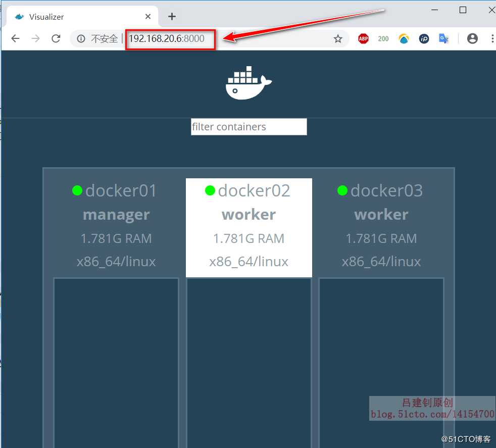Click x86_64/linux under docker02

tap(249, 262)
